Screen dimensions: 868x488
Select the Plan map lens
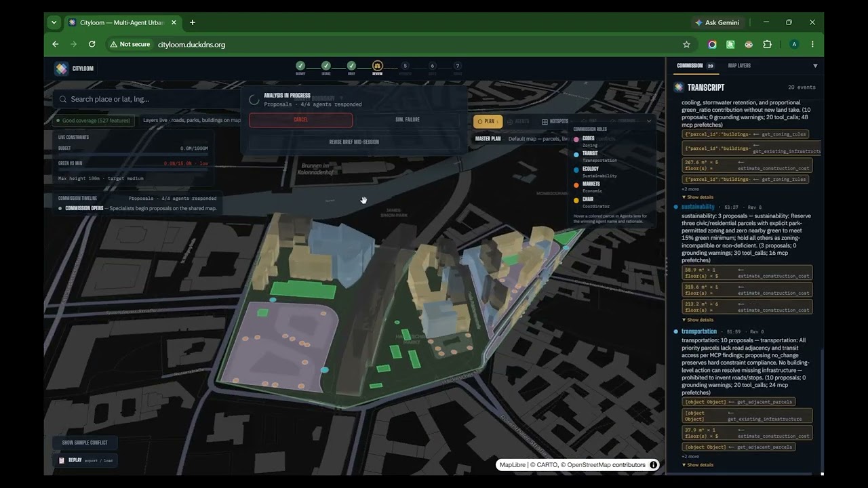click(x=488, y=121)
